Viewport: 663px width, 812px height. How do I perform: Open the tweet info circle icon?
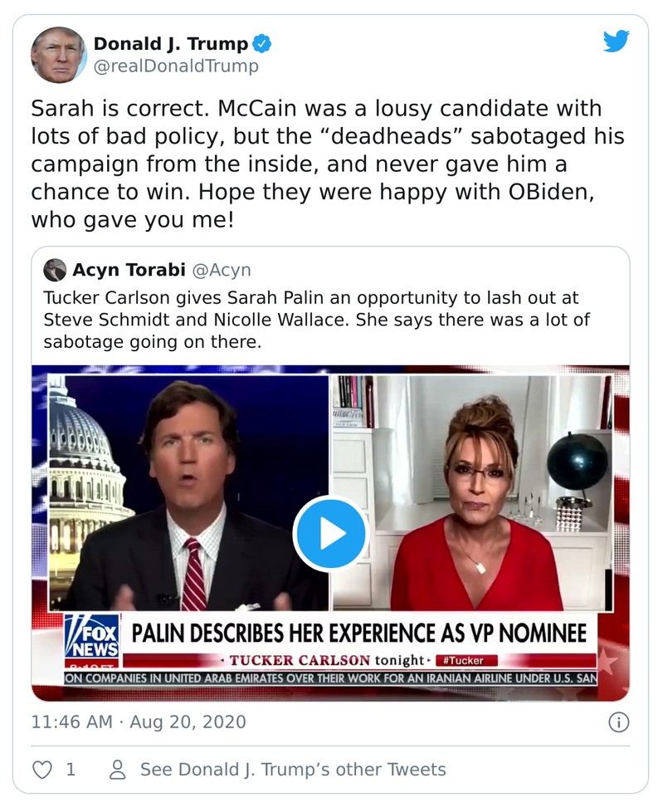point(618,722)
